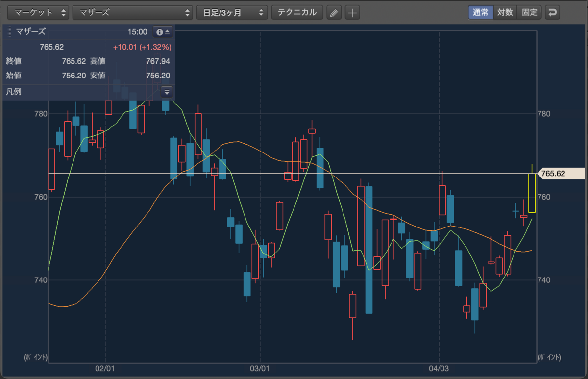Click the 03/01 date label
Image resolution: width=588 pixels, height=379 pixels.
260,368
